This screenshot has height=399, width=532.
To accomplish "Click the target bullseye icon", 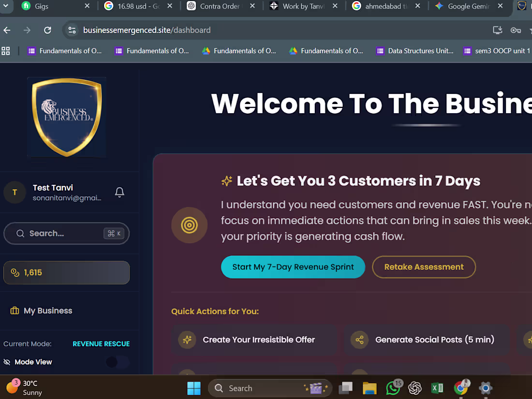I will click(189, 225).
